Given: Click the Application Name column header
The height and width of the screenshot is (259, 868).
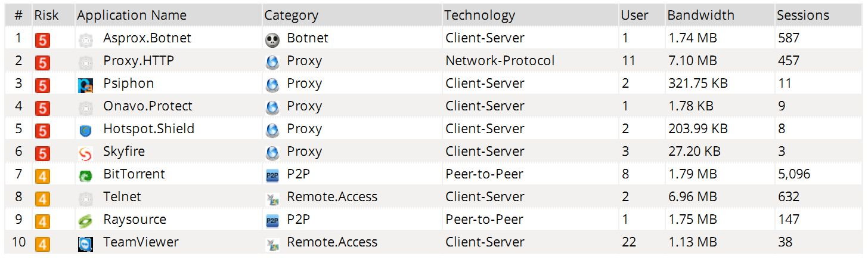Looking at the screenshot, I should click(132, 16).
